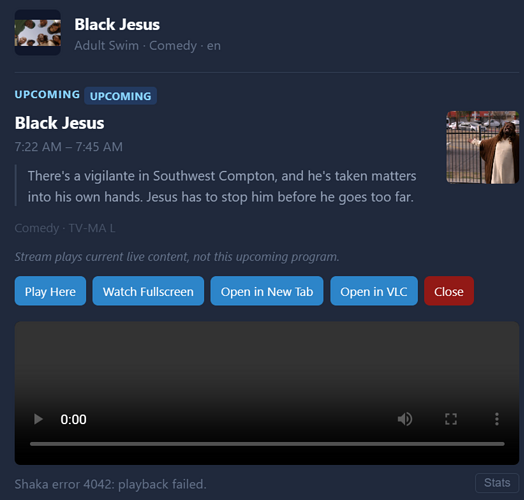Open stream with Open in New Tab

(x=267, y=291)
